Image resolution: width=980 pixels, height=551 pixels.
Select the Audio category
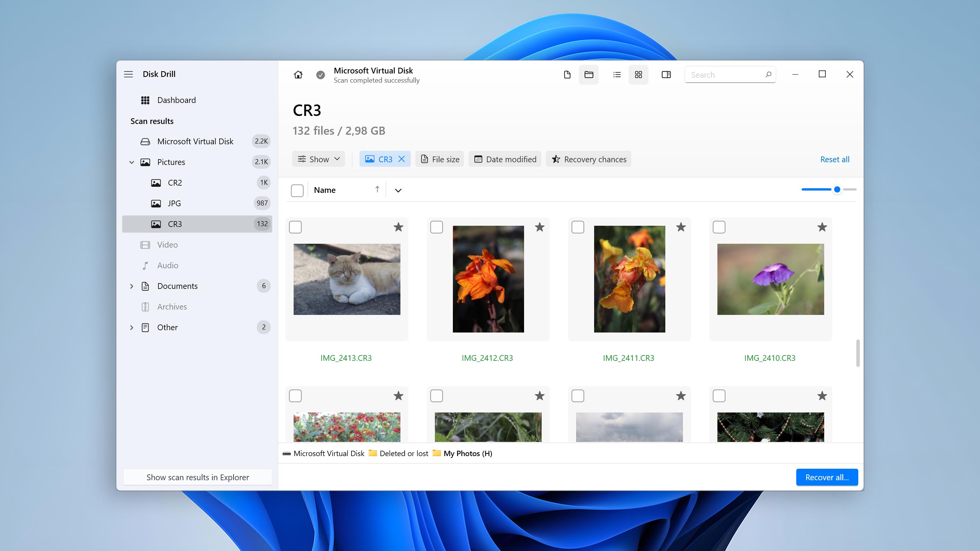pyautogui.click(x=197, y=266)
